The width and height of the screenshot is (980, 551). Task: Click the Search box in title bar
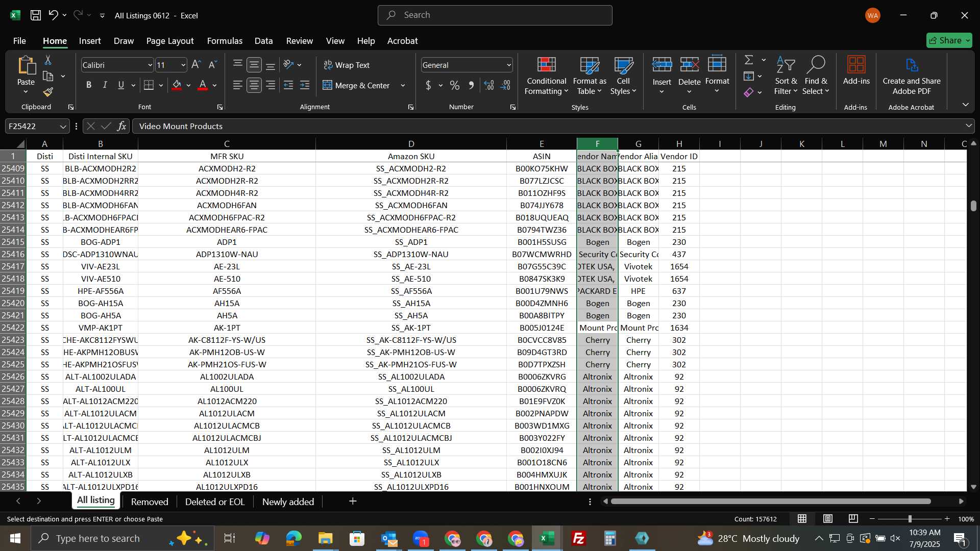[x=495, y=15]
